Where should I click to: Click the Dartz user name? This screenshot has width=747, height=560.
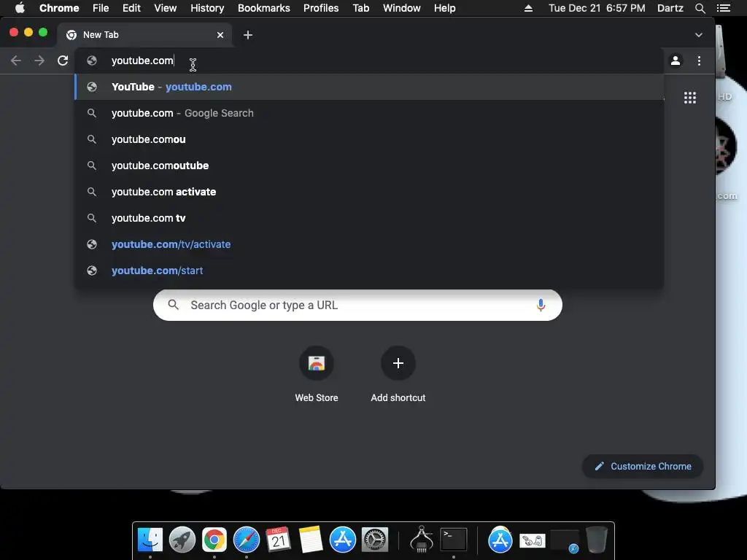(x=670, y=8)
